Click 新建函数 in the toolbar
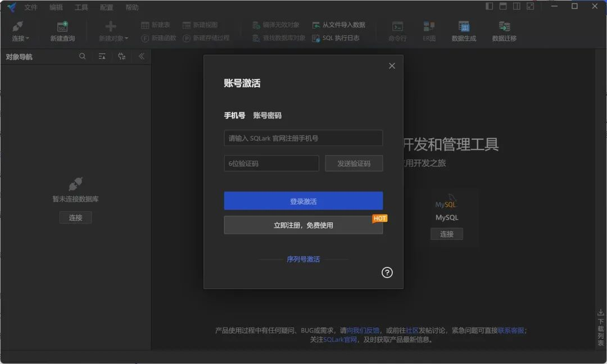Screen dimensions: 607x364 (158, 38)
